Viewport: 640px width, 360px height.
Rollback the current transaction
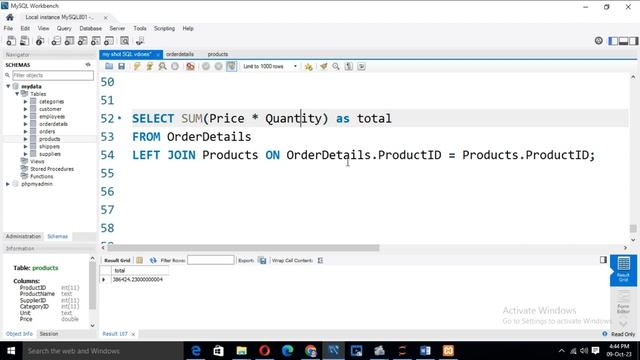click(218, 66)
